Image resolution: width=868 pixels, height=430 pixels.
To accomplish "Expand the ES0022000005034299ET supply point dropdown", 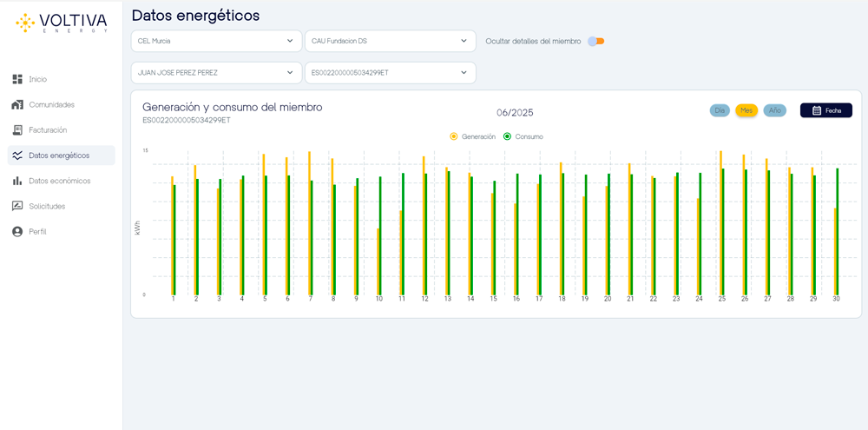I will coord(390,73).
